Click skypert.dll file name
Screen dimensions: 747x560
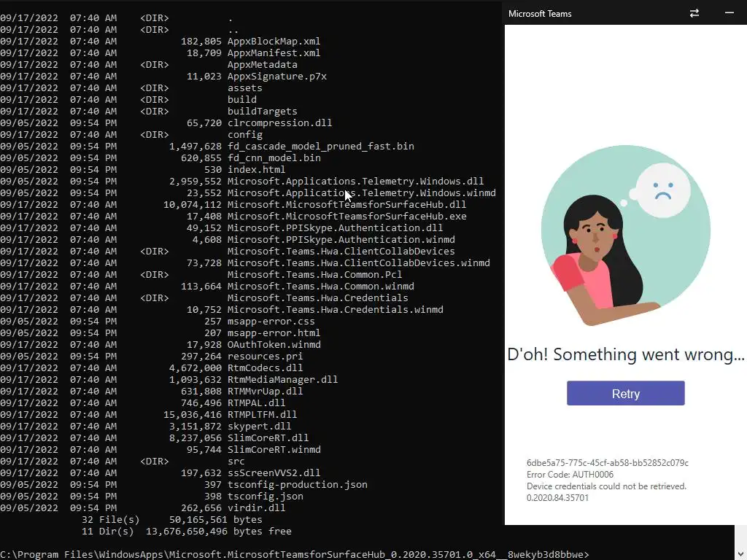click(x=259, y=426)
